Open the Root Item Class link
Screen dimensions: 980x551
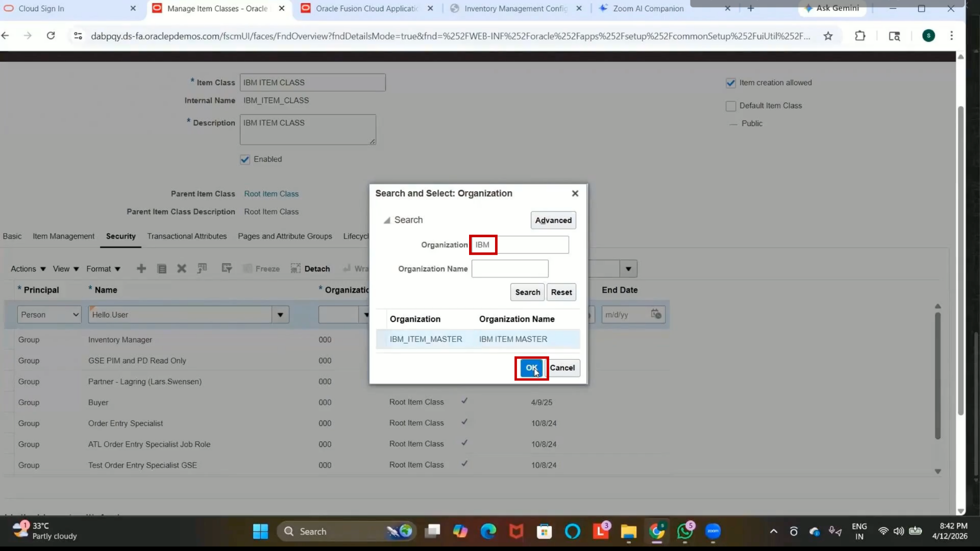tap(271, 194)
